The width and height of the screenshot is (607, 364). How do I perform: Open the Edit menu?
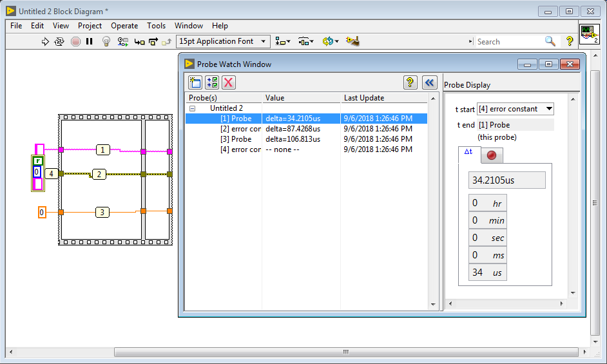(37, 26)
